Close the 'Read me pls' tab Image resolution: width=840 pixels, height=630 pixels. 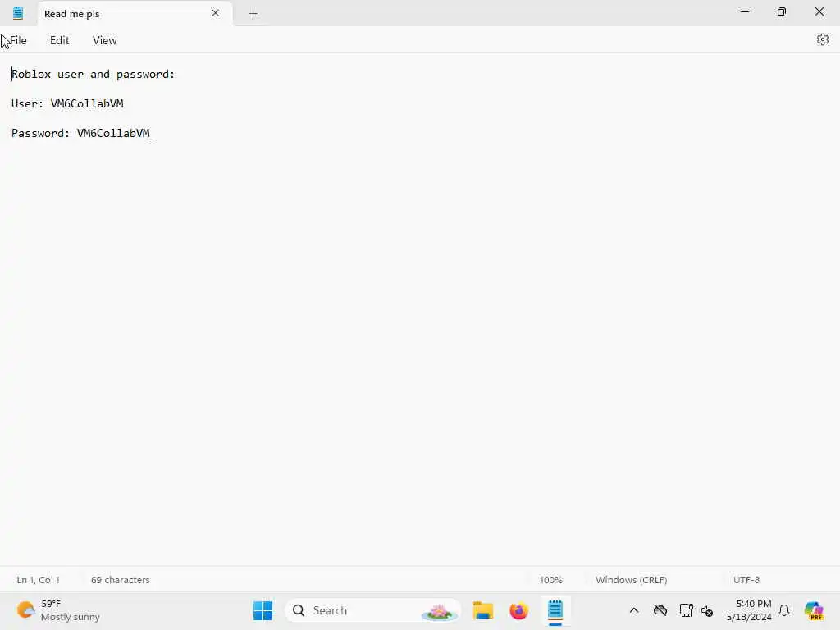(216, 13)
